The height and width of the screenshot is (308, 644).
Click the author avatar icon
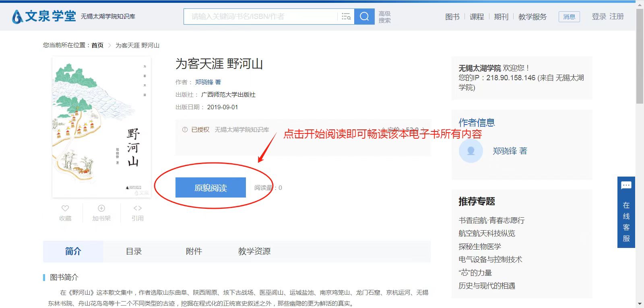coord(471,151)
